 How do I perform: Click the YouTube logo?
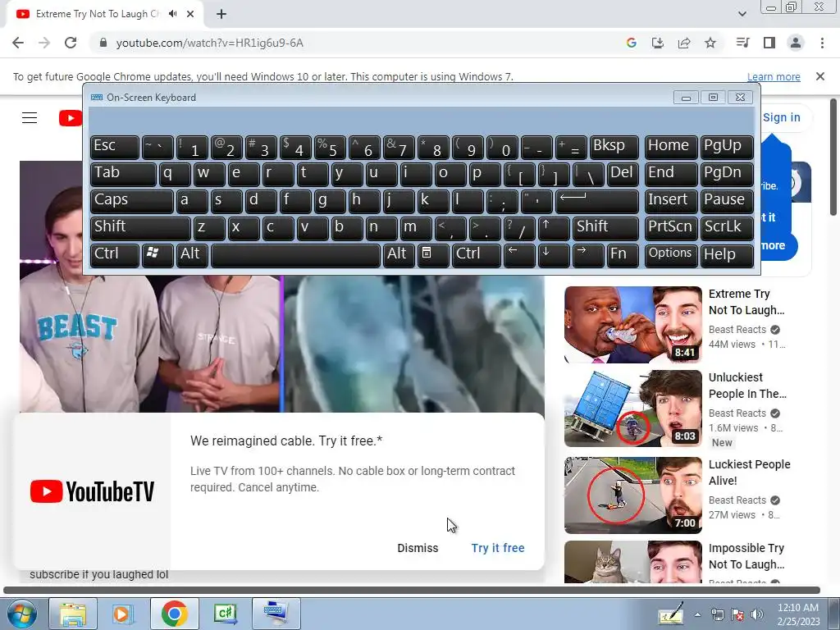tap(71, 118)
